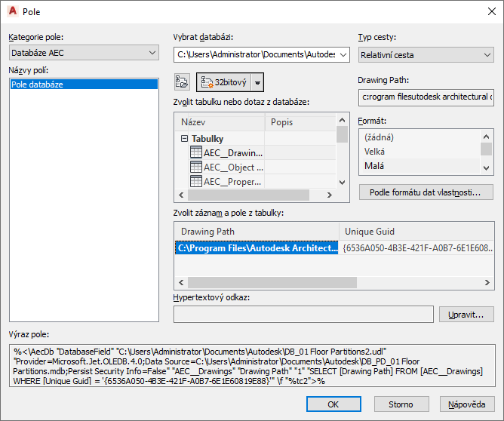The height and width of the screenshot is (421, 504).
Task: Click left arrow of table list scrollbar
Action: 181,195
